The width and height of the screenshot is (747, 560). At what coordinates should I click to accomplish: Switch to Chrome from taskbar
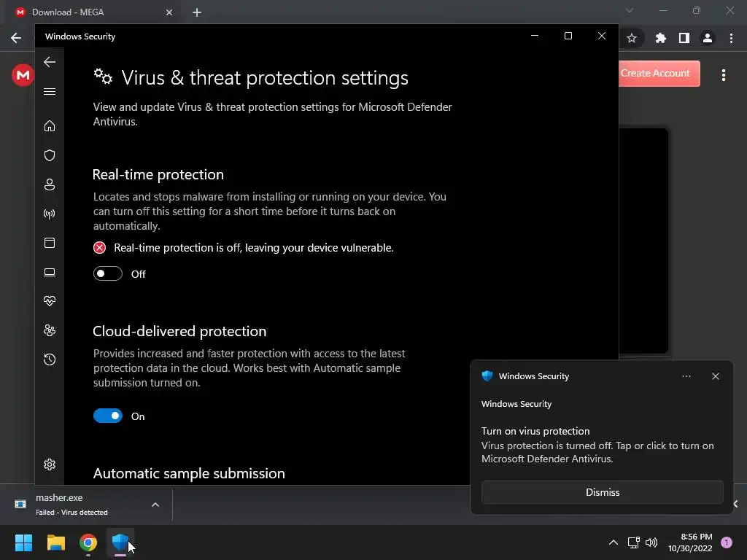pos(88,542)
